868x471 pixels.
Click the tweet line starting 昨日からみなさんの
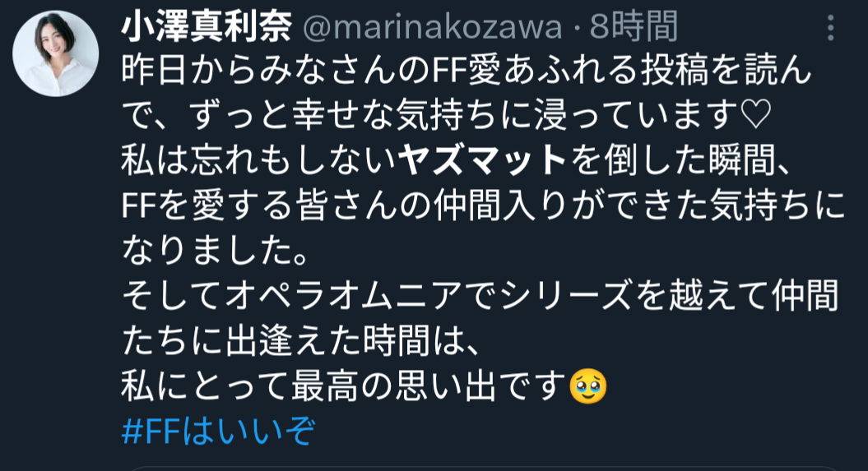[x=466, y=71]
